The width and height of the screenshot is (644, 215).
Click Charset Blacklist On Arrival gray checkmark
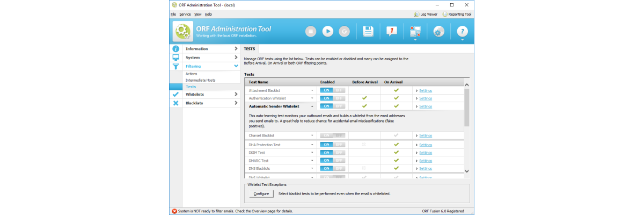[396, 135]
